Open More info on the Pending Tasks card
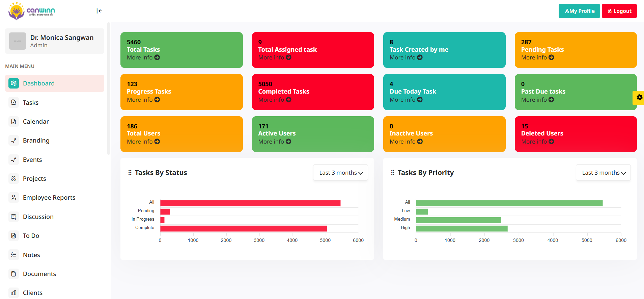Image resolution: width=644 pixels, height=299 pixels. pos(537,57)
